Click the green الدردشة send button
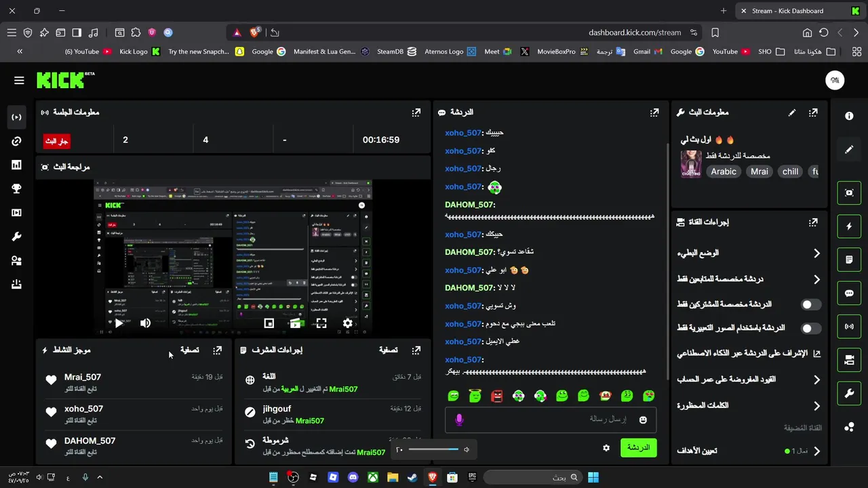The width and height of the screenshot is (868, 488). pyautogui.click(x=639, y=448)
